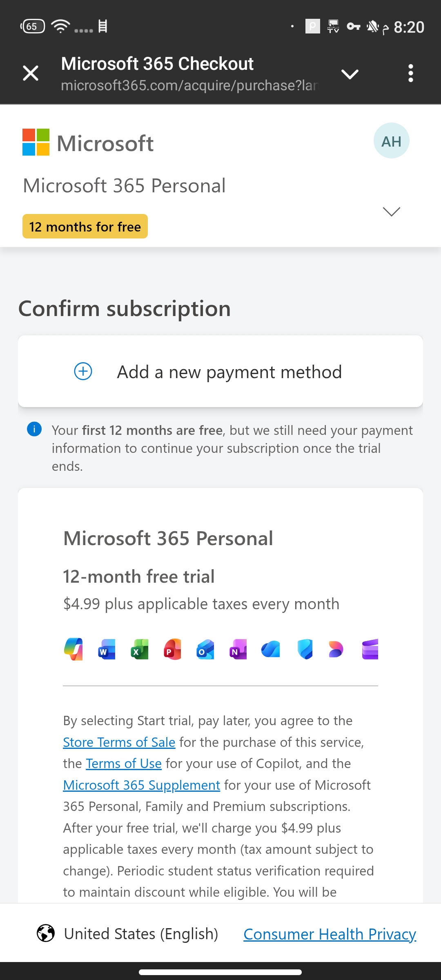Select the 12 months for free badge
Image resolution: width=441 pixels, height=980 pixels.
tap(85, 226)
